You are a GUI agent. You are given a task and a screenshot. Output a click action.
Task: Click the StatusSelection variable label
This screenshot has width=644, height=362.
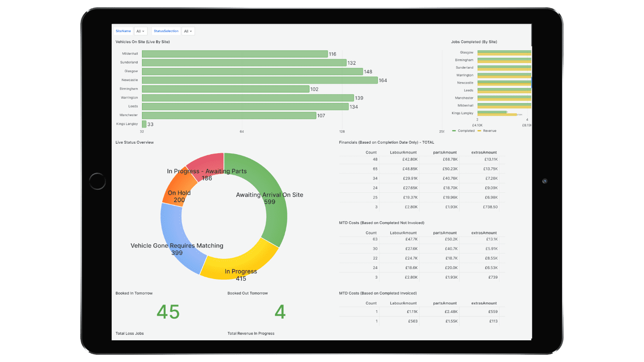click(166, 31)
